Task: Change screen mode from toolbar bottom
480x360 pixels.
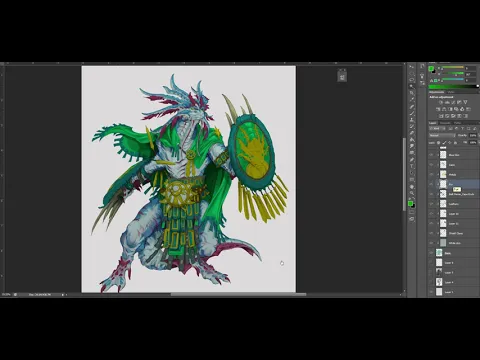Action: coord(412,219)
